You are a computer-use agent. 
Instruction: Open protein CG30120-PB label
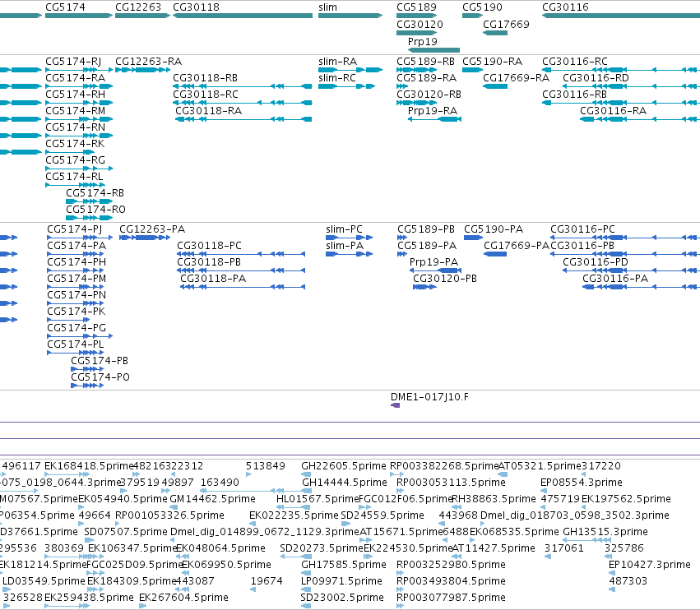pyautogui.click(x=445, y=279)
